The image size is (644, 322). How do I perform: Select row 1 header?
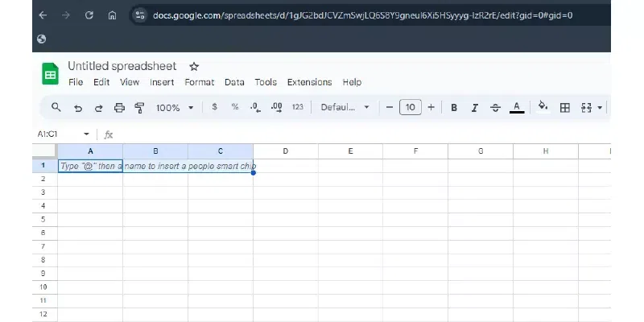pos(45,166)
